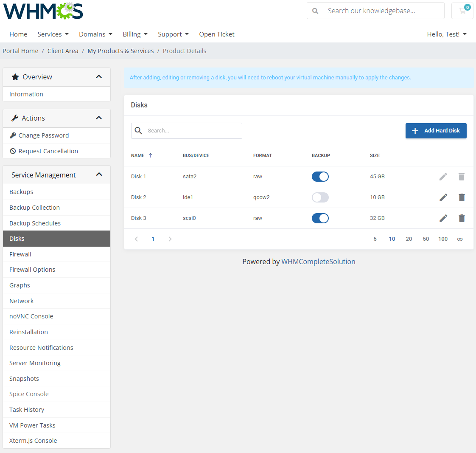
Task: Click the Add Hard Disk button
Action: (x=436, y=130)
